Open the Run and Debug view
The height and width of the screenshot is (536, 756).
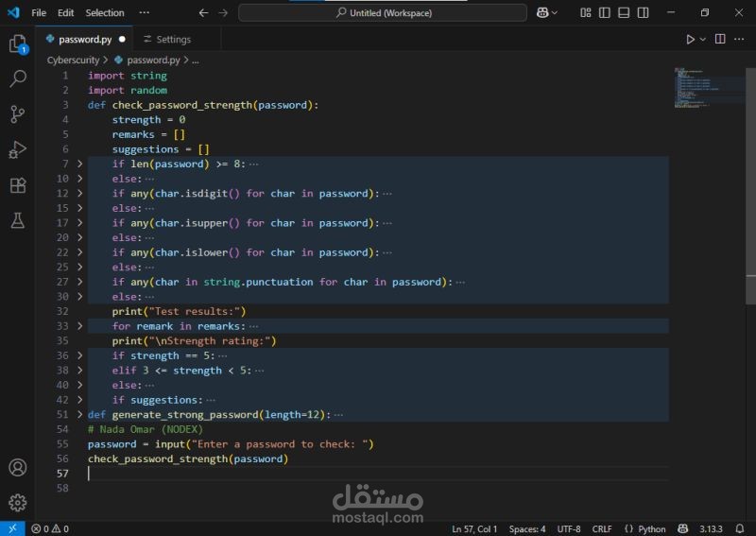click(x=18, y=149)
